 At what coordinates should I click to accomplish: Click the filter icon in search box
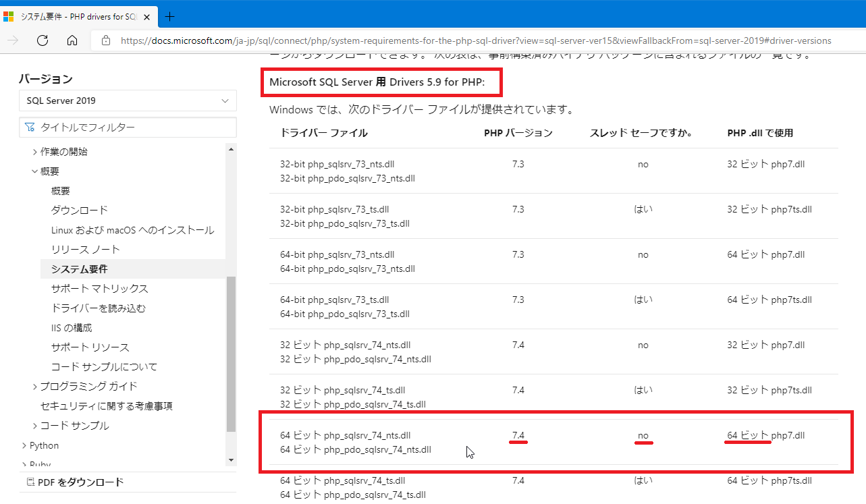(x=30, y=127)
